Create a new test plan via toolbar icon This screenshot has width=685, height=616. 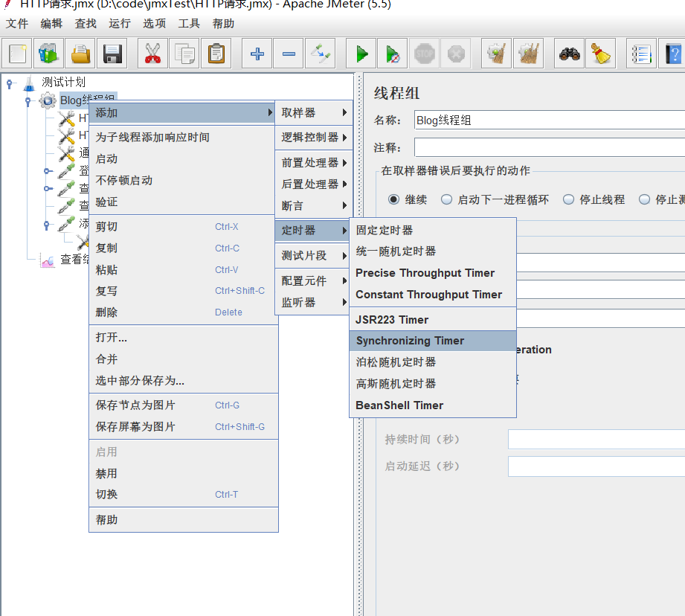coord(17,54)
